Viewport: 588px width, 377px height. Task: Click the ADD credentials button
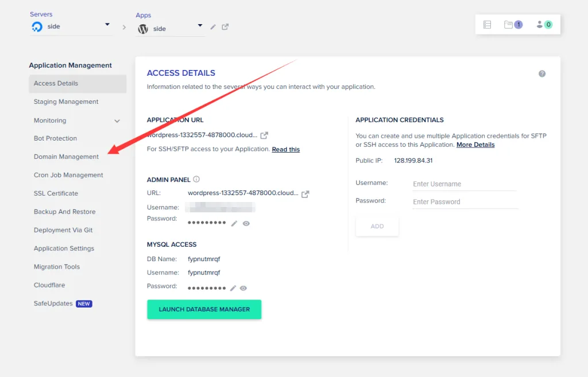point(377,226)
